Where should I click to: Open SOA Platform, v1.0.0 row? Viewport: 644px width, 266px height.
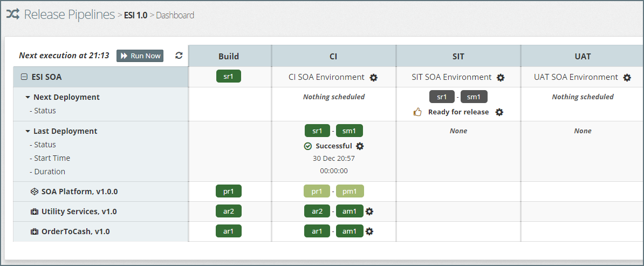pos(79,192)
